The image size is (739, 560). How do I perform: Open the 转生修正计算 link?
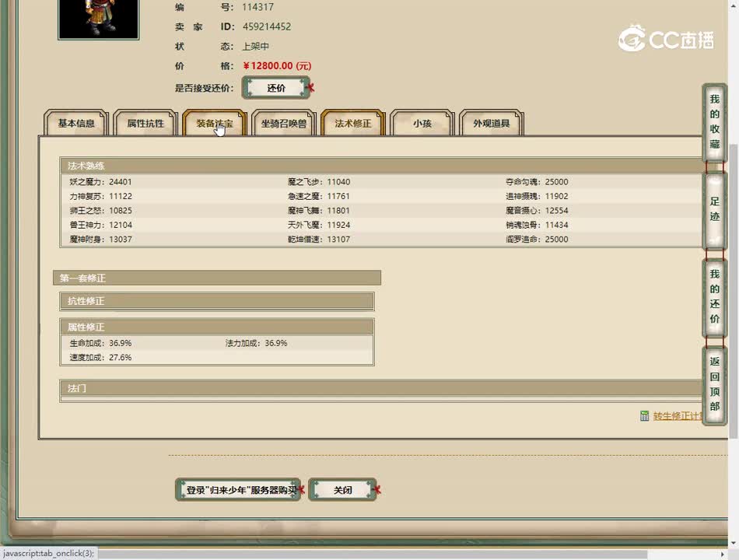coord(678,416)
